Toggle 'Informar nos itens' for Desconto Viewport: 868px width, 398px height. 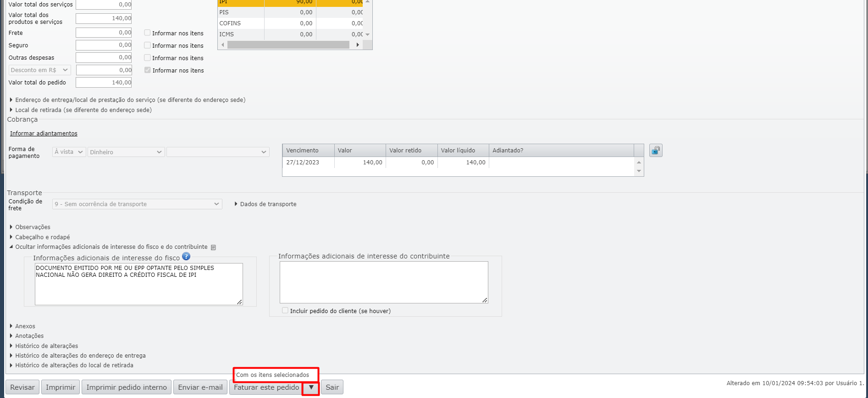click(148, 70)
